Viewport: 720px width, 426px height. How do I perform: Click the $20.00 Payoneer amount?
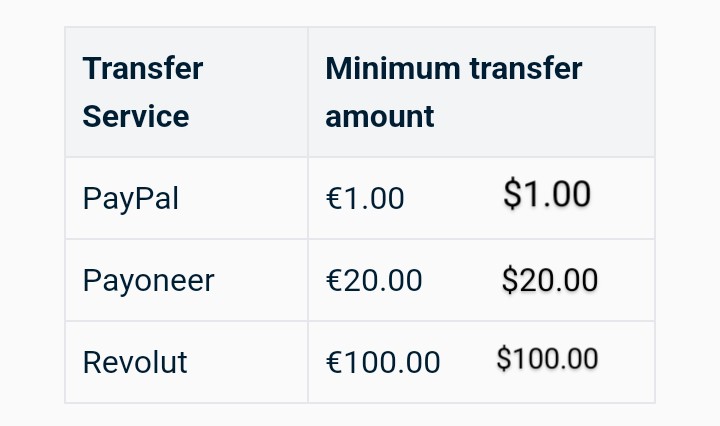coord(550,280)
